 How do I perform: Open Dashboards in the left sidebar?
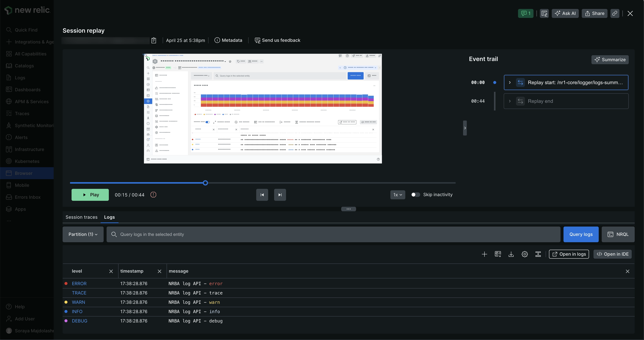pyautogui.click(x=28, y=90)
